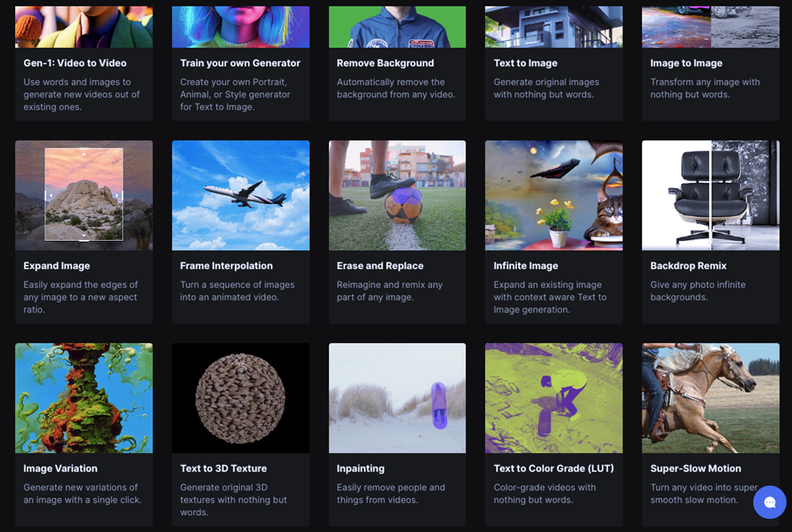The width and height of the screenshot is (792, 532).
Task: Click the Erase and Replace title
Action: coord(380,266)
